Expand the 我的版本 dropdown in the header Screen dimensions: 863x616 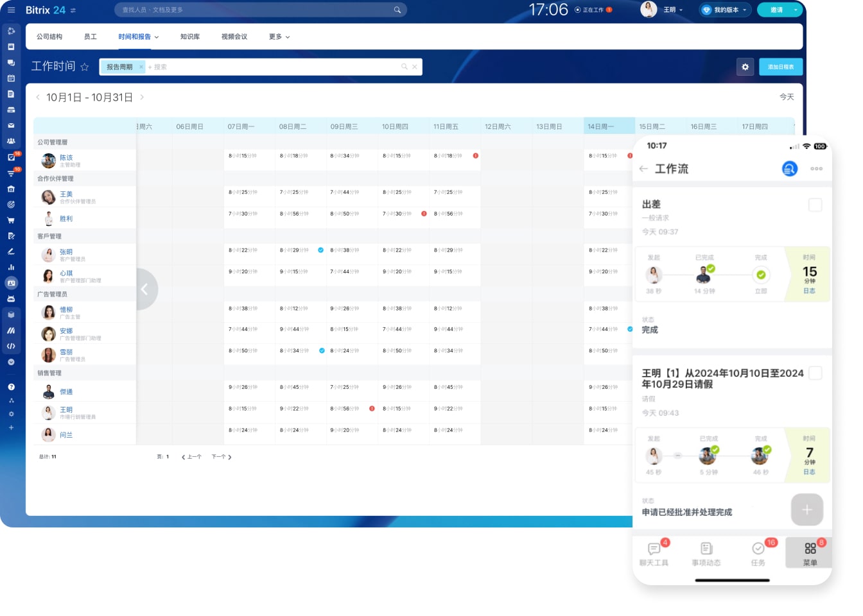pos(725,10)
